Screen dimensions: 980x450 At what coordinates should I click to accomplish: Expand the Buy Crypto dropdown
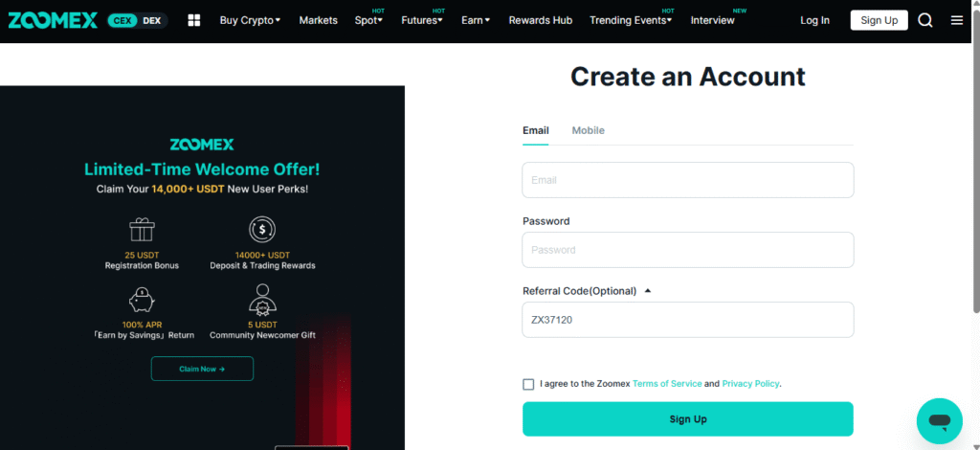250,21
